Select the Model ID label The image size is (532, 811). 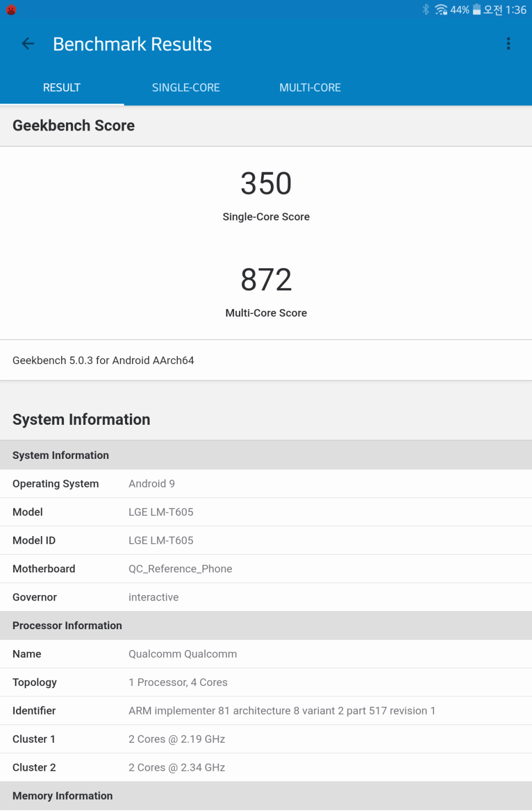click(34, 540)
